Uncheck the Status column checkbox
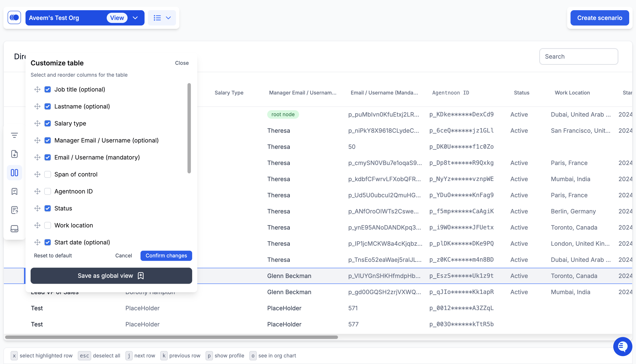Screen dimensions: 636x364 point(48,208)
